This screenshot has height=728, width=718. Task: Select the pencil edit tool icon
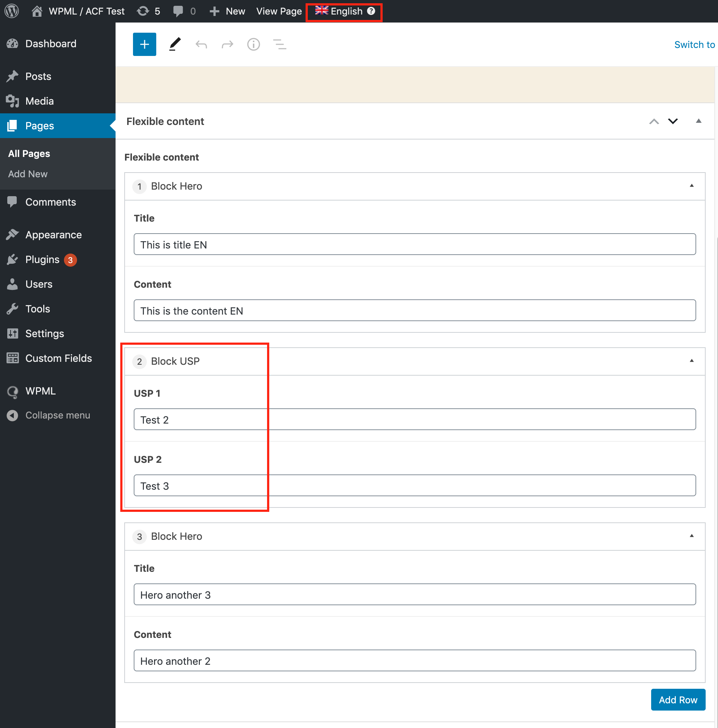point(174,44)
